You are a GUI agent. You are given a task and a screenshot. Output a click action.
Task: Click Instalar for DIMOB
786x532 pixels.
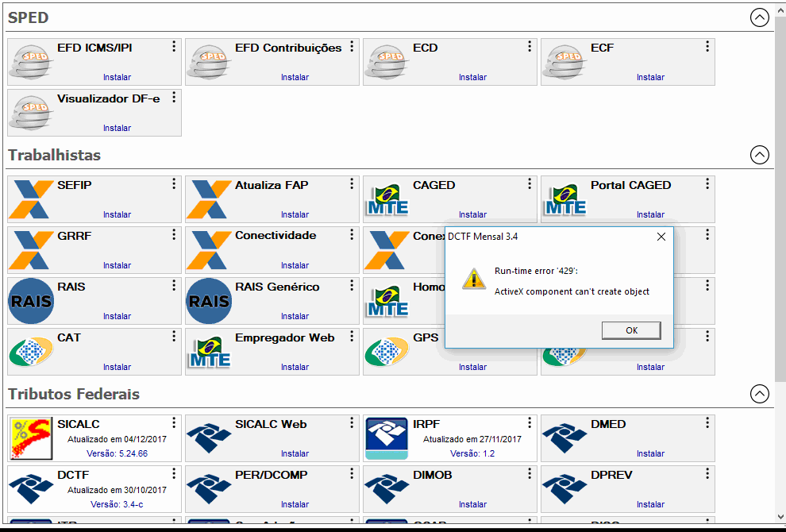coord(472,504)
